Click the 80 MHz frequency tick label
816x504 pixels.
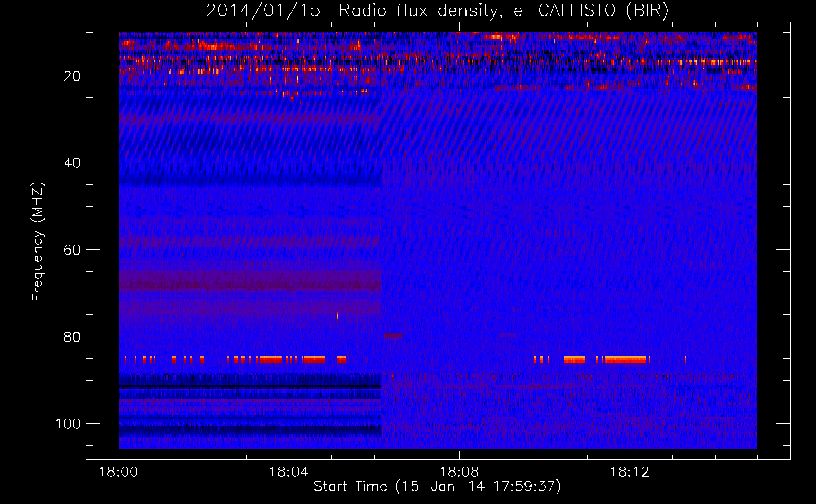(x=73, y=337)
